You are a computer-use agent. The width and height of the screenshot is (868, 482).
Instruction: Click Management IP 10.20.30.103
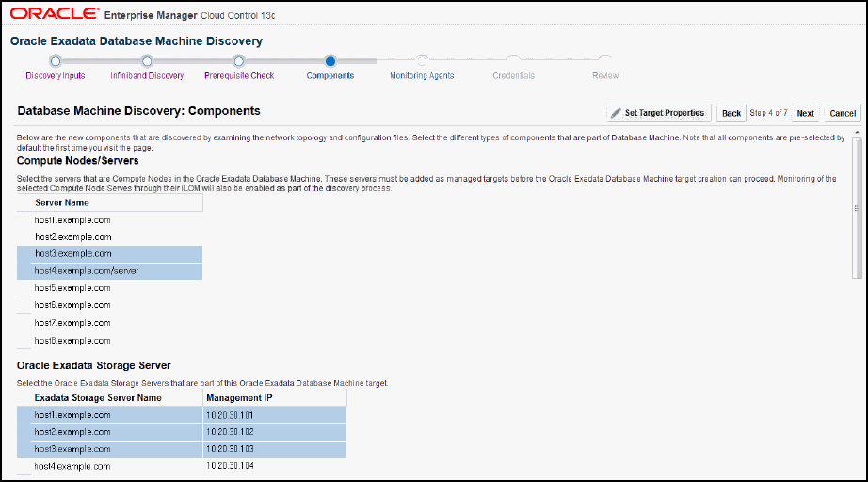[230, 449]
